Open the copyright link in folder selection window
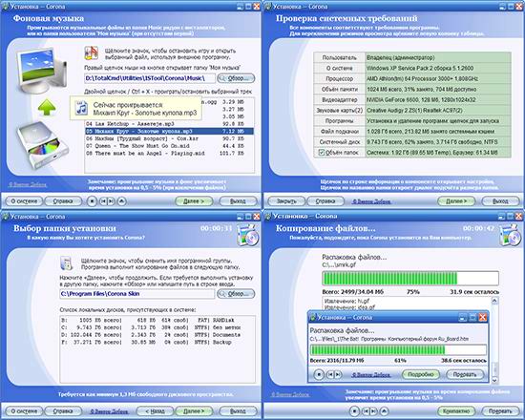 pos(109,411)
